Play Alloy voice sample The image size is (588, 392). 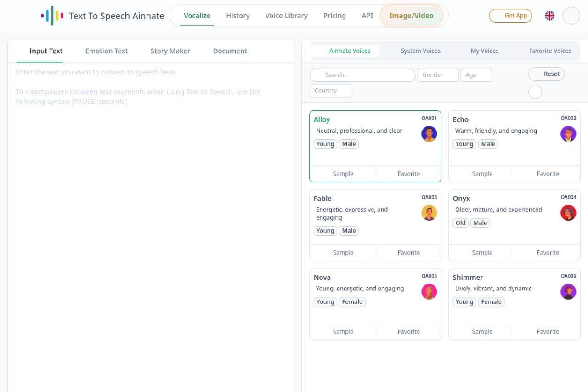click(x=343, y=174)
